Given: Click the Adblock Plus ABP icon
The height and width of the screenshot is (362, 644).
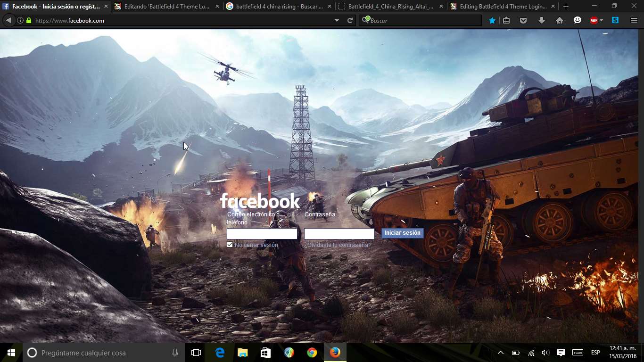Looking at the screenshot, I should (x=594, y=20).
